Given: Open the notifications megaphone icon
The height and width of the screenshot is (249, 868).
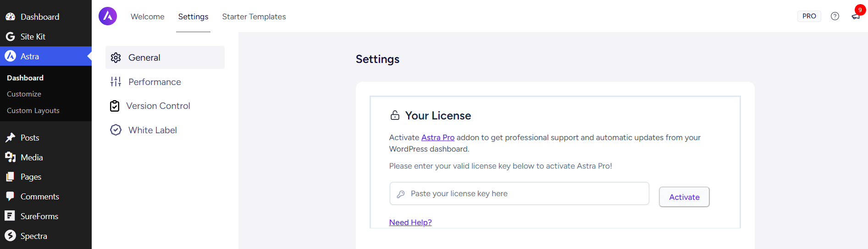Looking at the screenshot, I should [855, 17].
